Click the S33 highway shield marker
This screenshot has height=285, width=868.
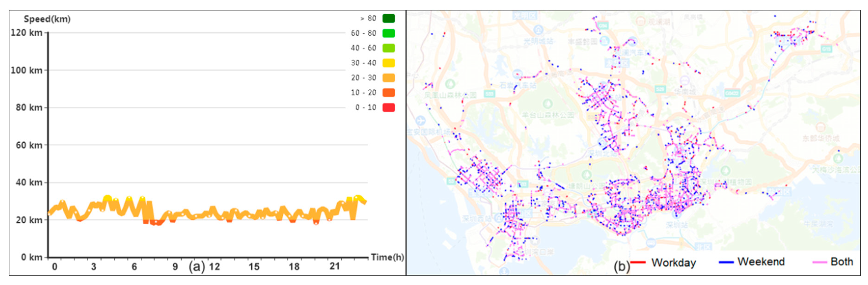(x=489, y=93)
